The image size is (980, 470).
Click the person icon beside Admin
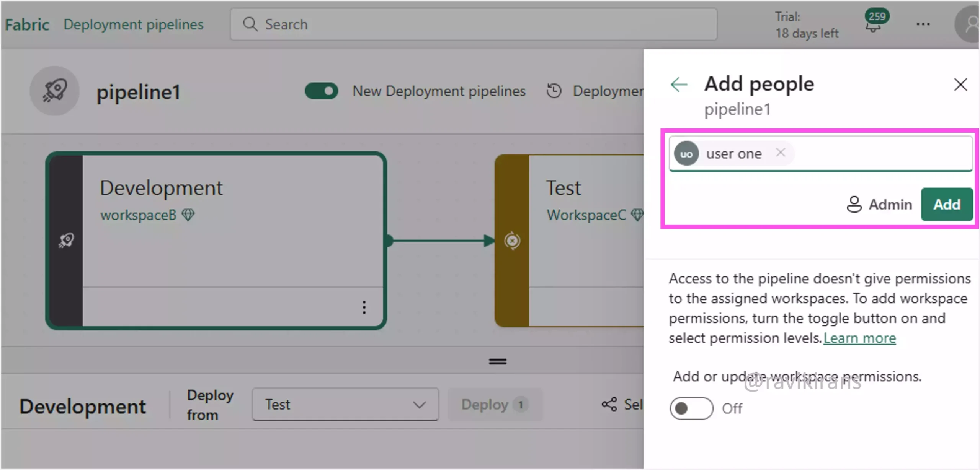tap(854, 204)
